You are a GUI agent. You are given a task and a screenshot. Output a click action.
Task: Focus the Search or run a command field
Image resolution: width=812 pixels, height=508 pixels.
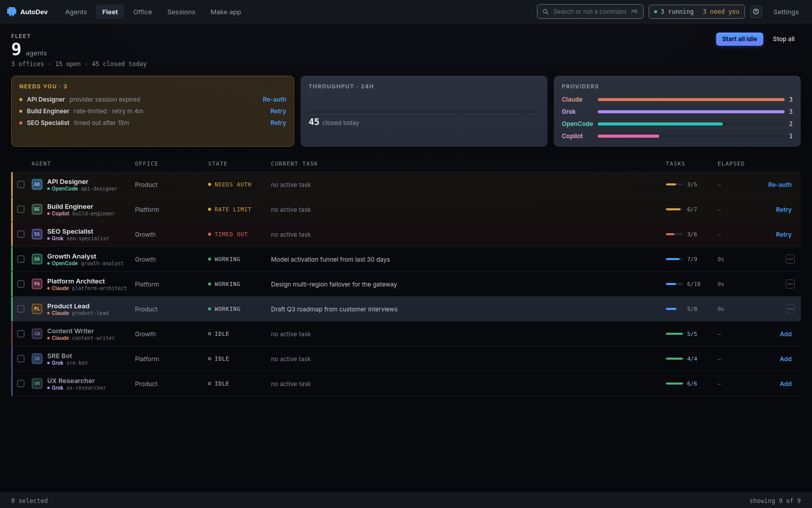590,12
